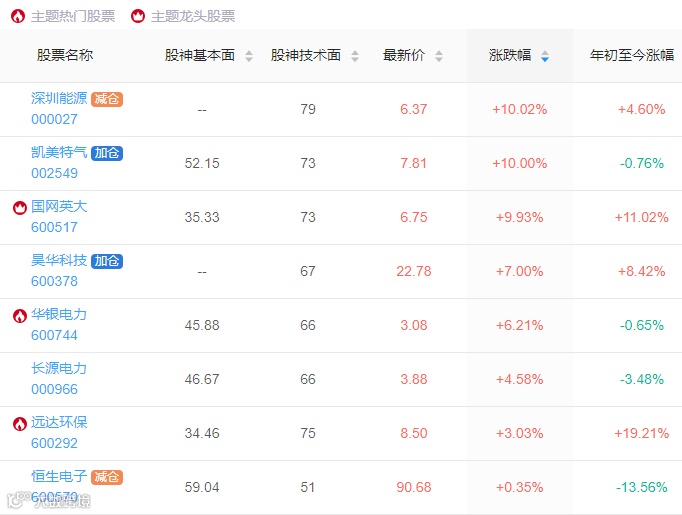Click the year-to-date value +19.21%
682x515 pixels.
coord(642,433)
